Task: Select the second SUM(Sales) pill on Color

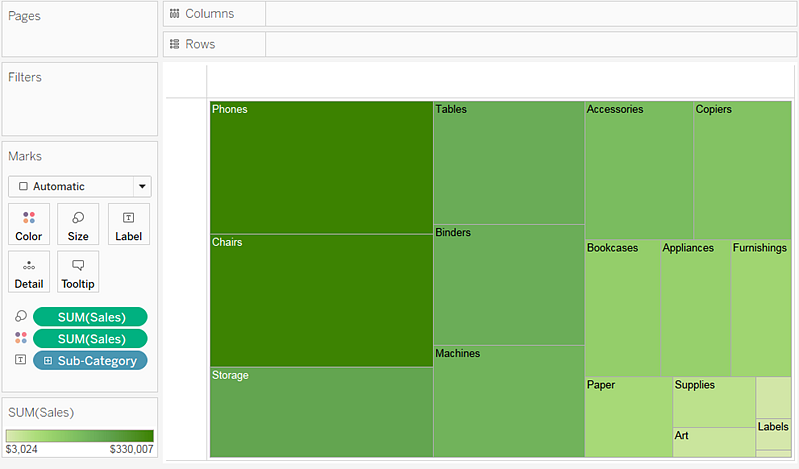Action: (x=91, y=339)
